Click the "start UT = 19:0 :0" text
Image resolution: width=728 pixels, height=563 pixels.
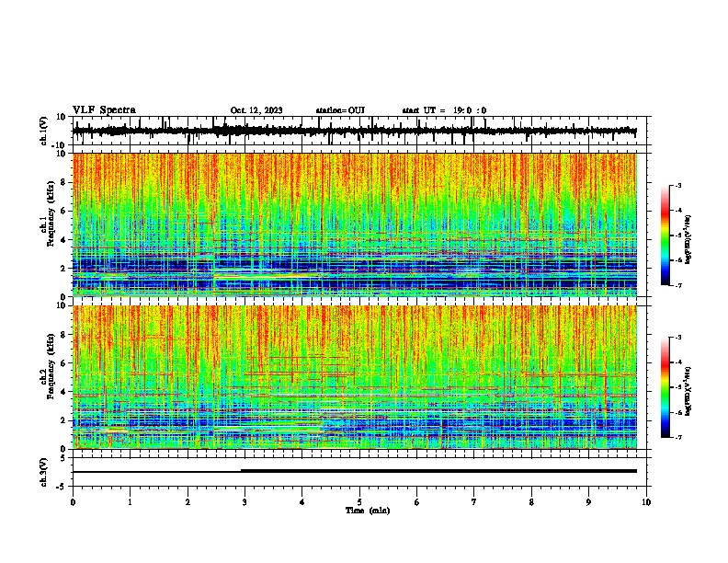coord(444,110)
